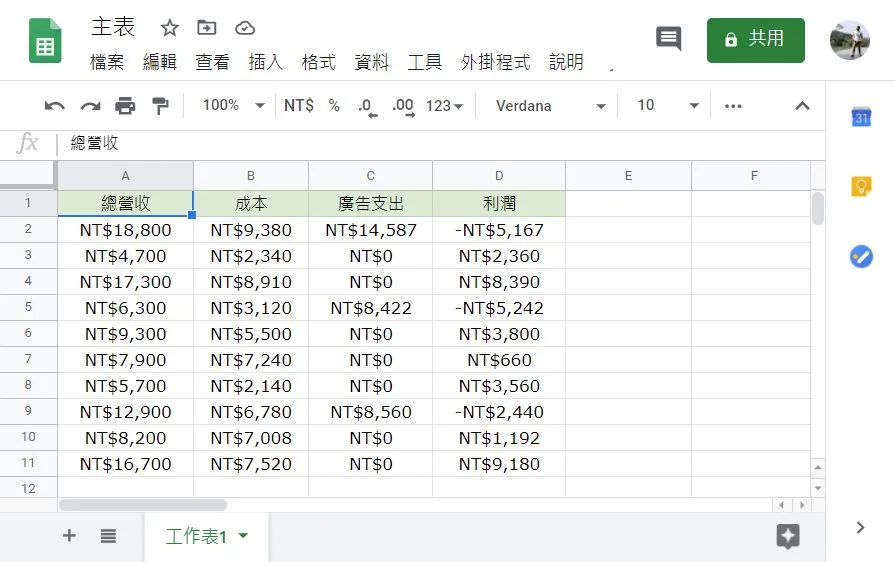Decrease decimal places
This screenshot has width=895, height=562.
point(367,107)
